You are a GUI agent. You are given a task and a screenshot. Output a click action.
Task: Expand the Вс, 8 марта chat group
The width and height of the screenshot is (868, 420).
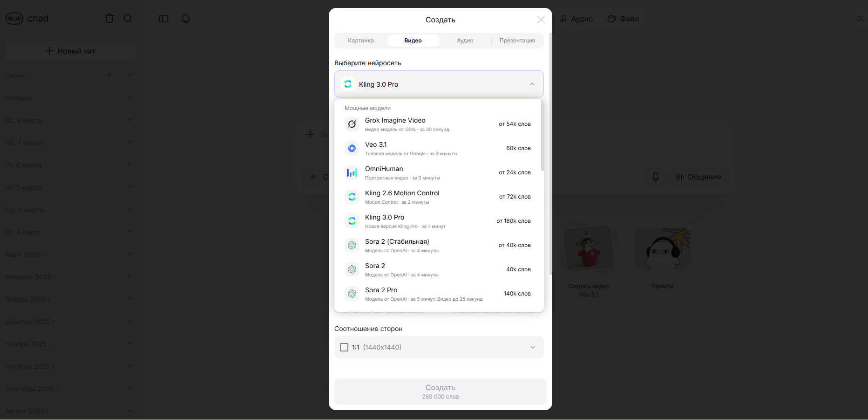[130, 120]
